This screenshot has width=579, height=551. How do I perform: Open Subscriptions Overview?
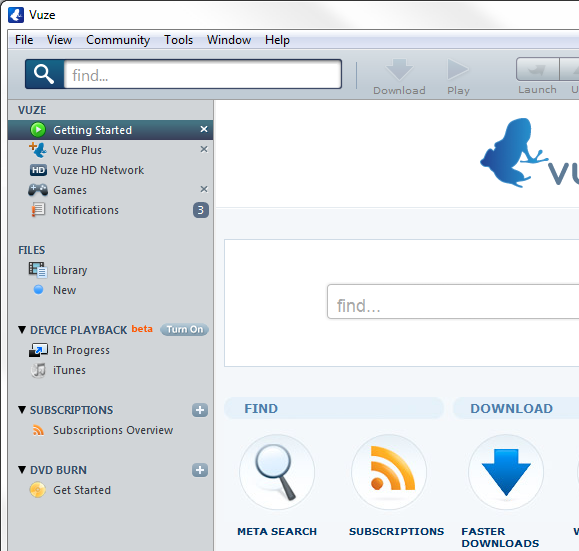pos(110,430)
